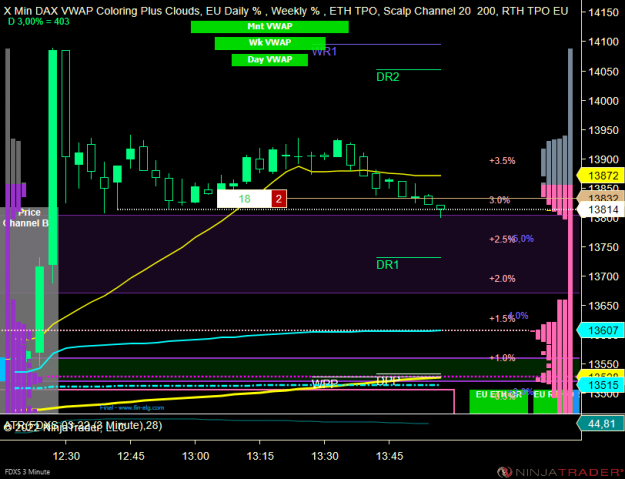The image size is (625, 479).
Task: Click the ATR indicator title text
Action: [x=83, y=426]
